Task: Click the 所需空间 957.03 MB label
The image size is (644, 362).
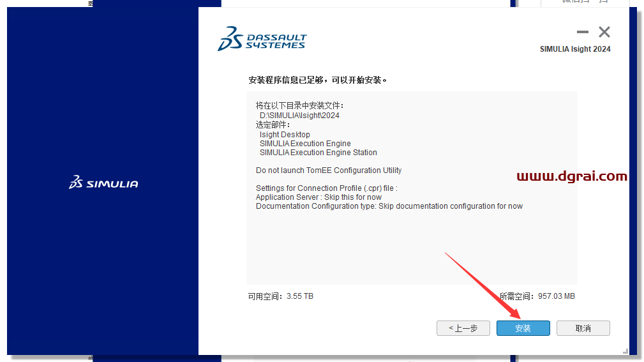Action: (x=537, y=296)
